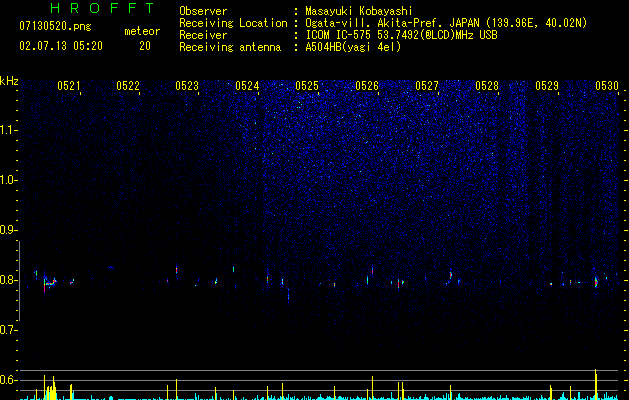Click the meteor count value 20

click(145, 46)
